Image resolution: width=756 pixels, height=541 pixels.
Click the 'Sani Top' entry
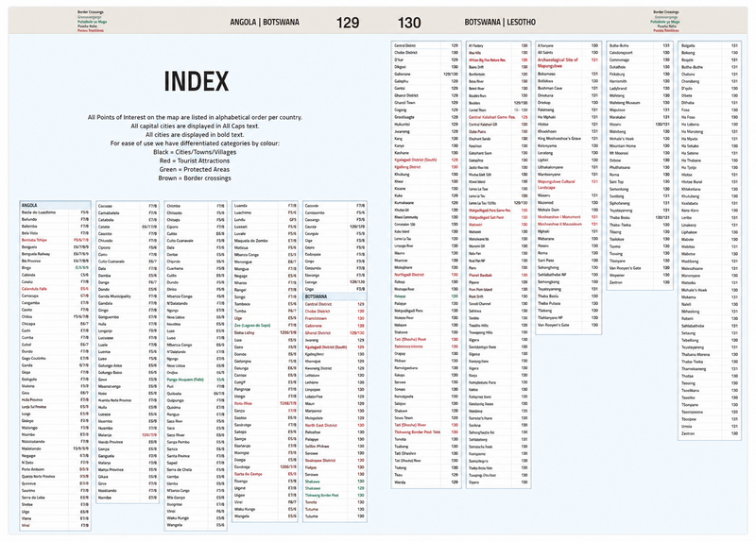click(x=617, y=181)
